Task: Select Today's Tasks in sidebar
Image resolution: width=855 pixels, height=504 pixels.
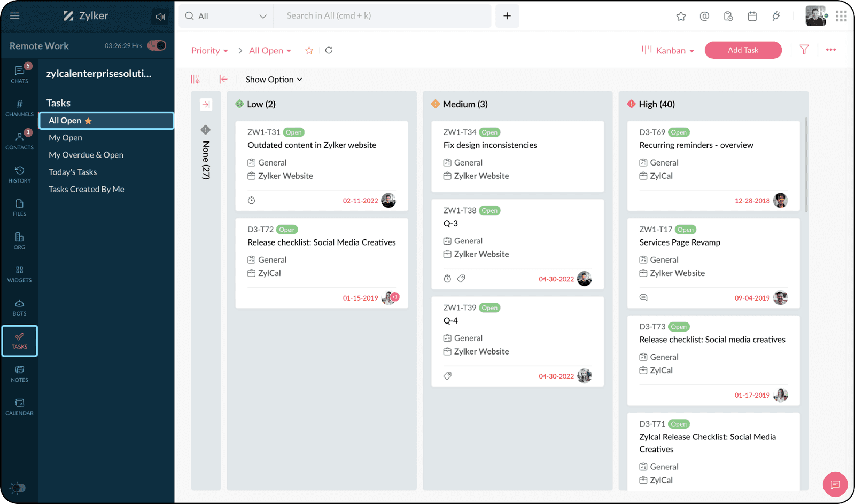Action: coord(73,172)
